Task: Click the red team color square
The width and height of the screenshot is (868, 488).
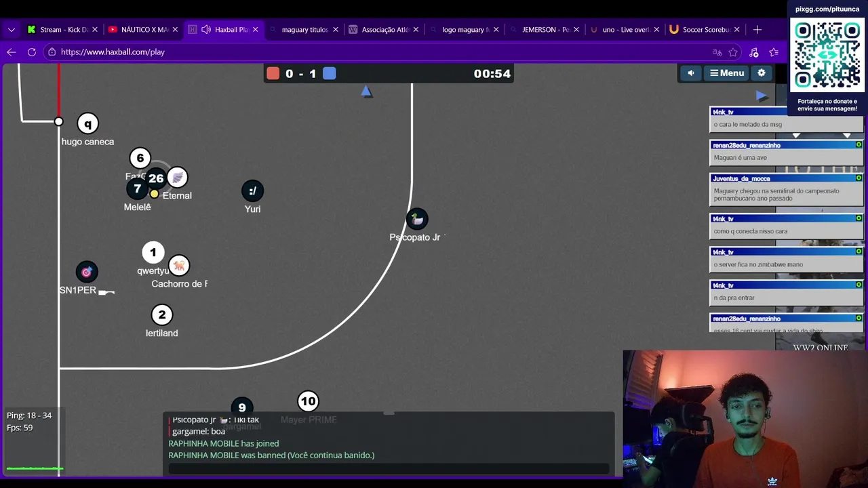Action: tap(273, 73)
